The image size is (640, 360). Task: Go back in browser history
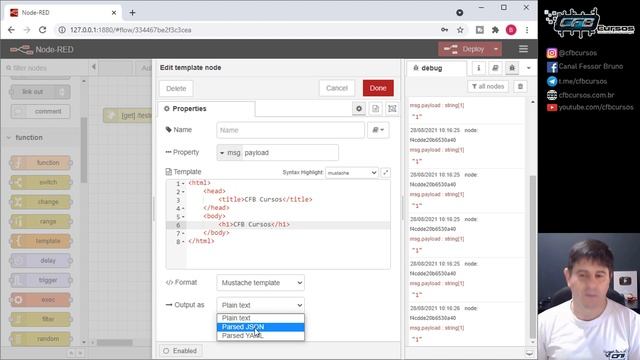(x=11, y=30)
